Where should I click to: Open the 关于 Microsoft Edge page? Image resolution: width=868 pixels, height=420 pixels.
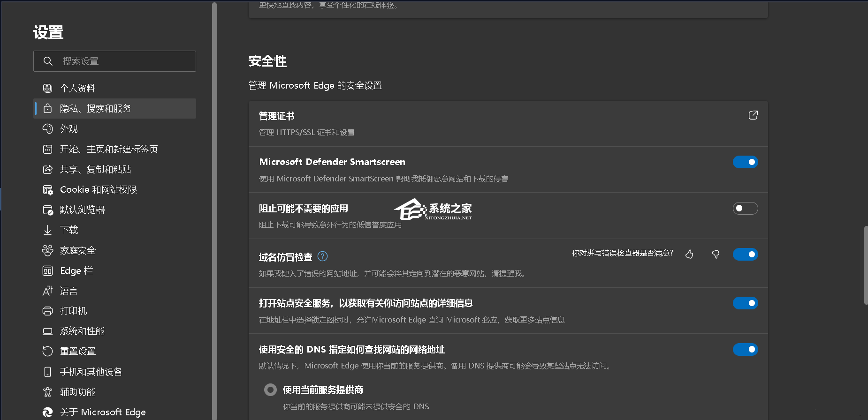point(115,412)
